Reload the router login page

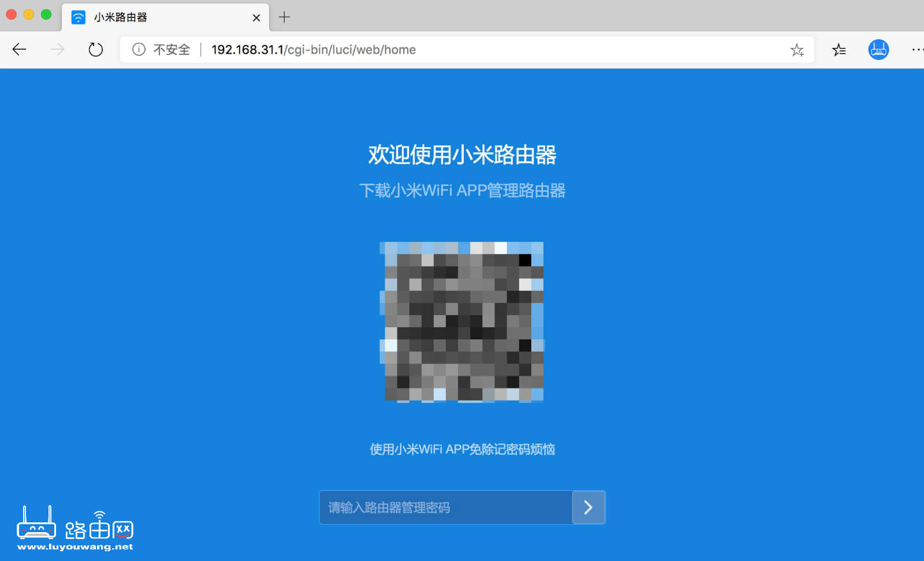pyautogui.click(x=96, y=50)
